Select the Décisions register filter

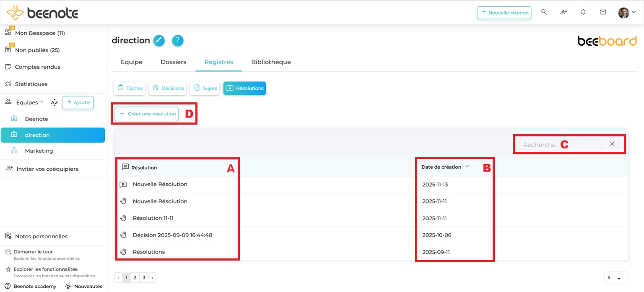(x=168, y=88)
